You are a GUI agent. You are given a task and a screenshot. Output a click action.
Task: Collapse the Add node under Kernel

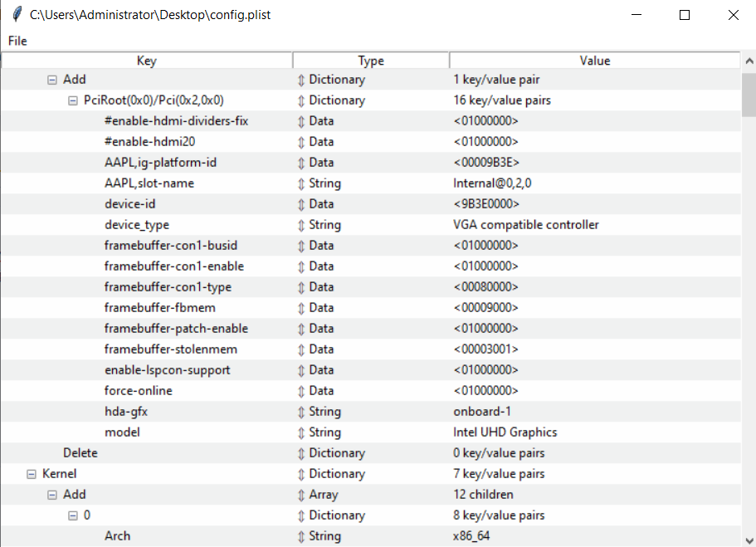tap(52, 495)
